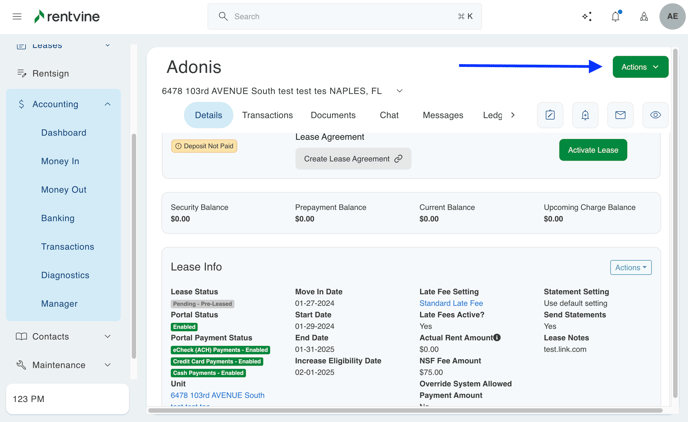Screen dimensions: 688x422
Task: Expand the Contacts sidebar section
Action: [x=108, y=337]
